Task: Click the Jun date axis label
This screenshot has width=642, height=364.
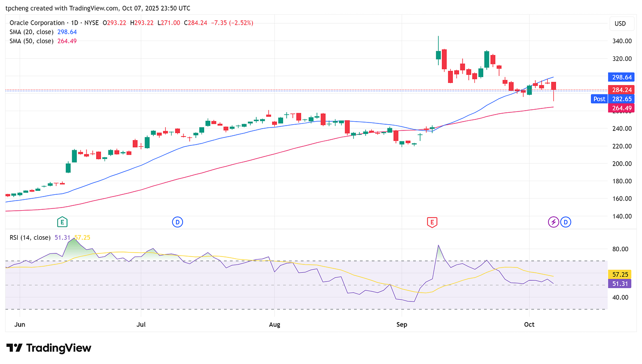Action: click(20, 324)
